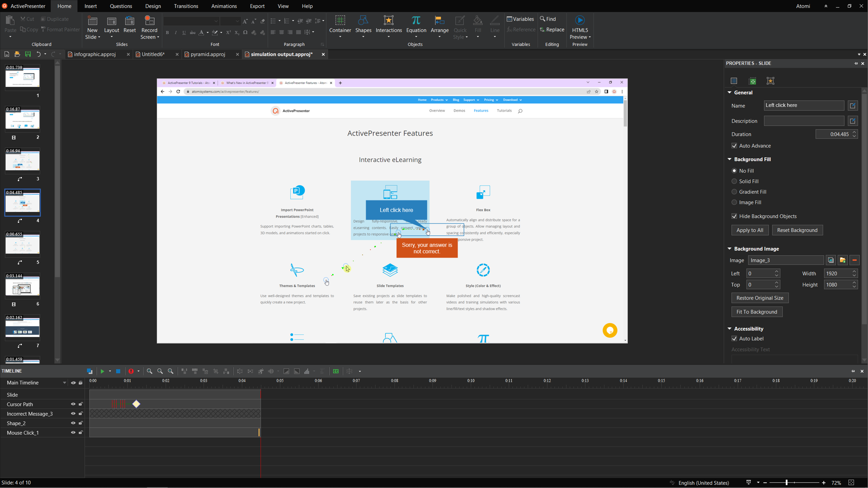Expand the New Slide dropdown
This screenshot has width=868, height=488.
99,37
